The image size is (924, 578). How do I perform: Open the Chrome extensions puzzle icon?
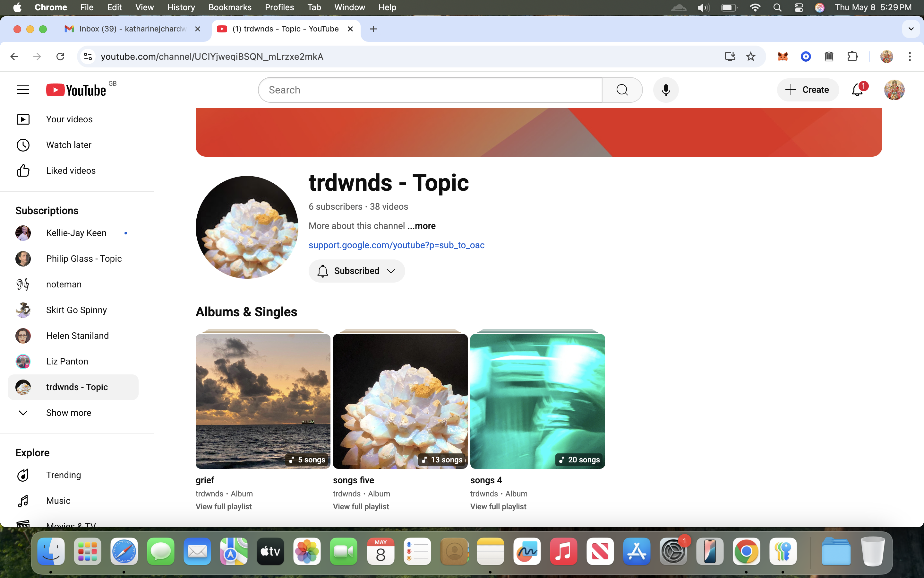click(852, 57)
